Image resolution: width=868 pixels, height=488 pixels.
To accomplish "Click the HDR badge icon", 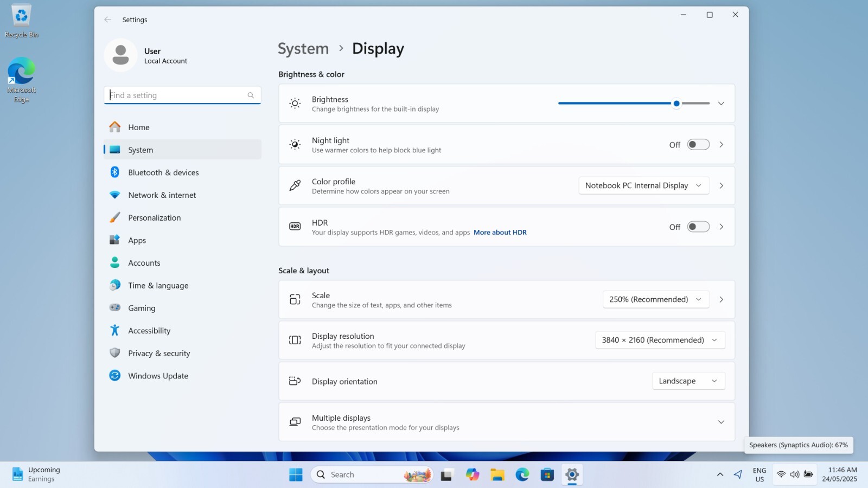I will point(295,227).
